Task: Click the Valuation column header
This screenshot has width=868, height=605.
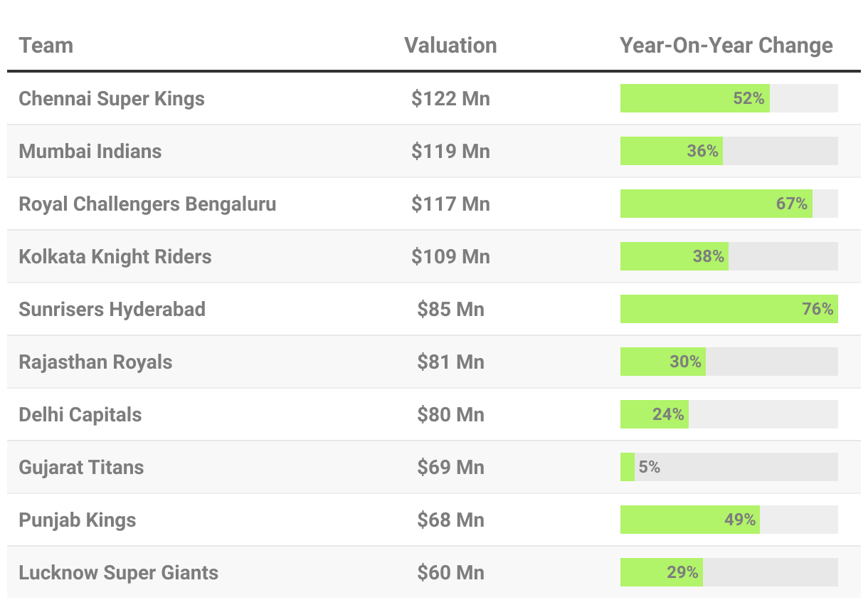Action: [450, 46]
